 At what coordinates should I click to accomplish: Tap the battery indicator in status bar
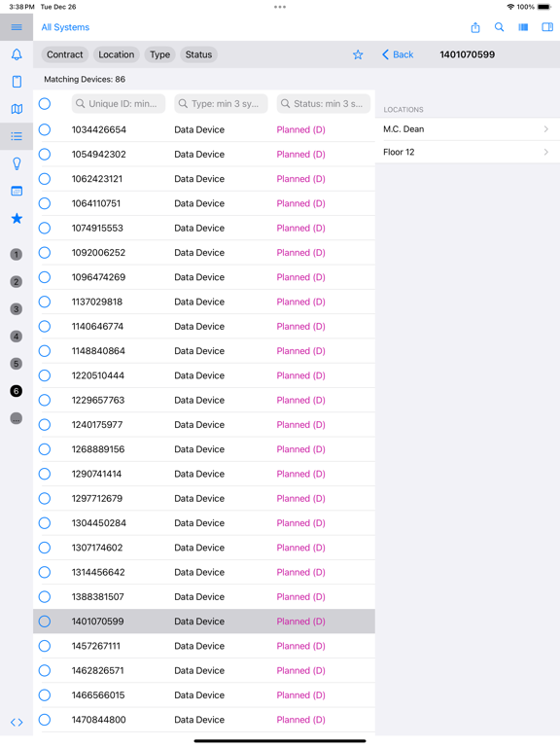coord(544,7)
